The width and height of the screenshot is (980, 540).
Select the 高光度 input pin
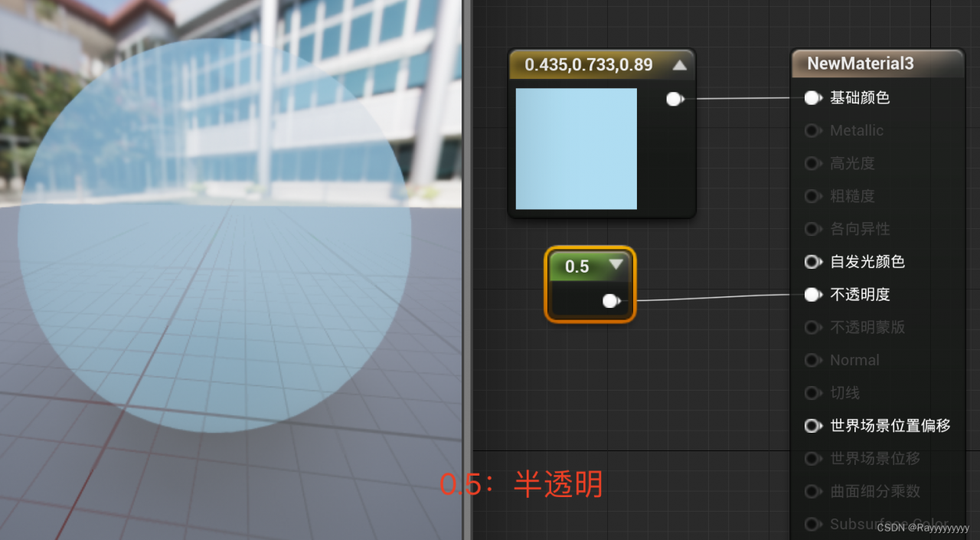click(x=813, y=163)
